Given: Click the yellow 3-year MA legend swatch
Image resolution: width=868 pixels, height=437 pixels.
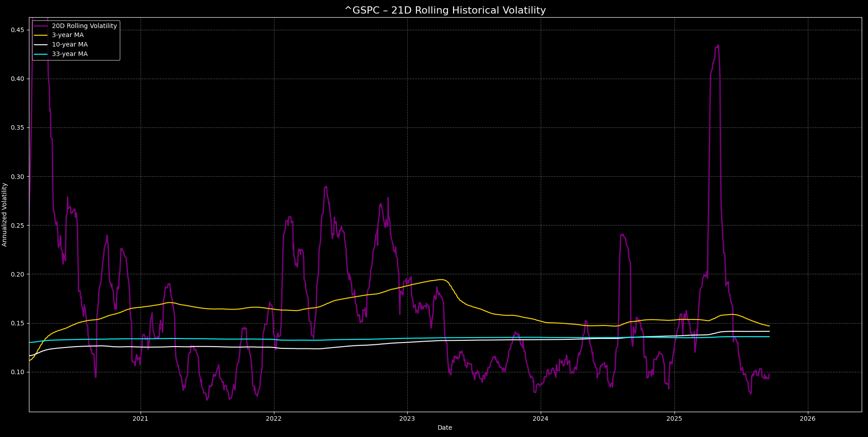Looking at the screenshot, I should [x=41, y=35].
